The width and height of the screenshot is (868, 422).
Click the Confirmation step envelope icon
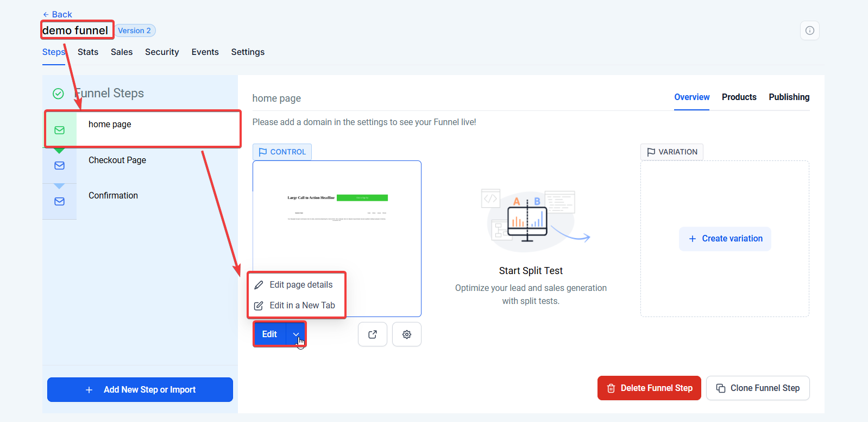60,201
